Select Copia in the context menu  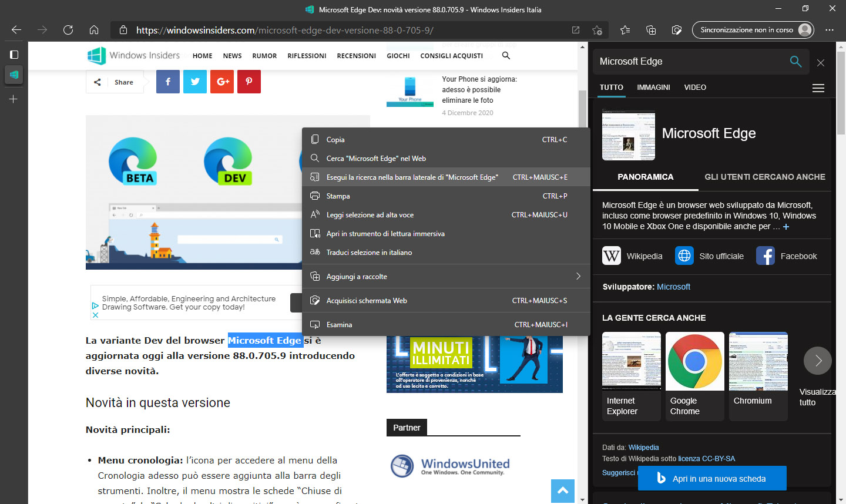(446, 140)
